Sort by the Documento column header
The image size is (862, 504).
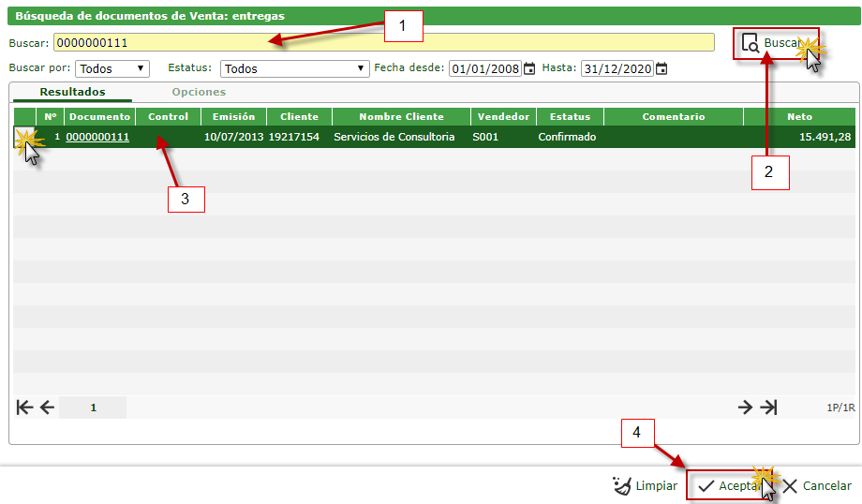(99, 116)
